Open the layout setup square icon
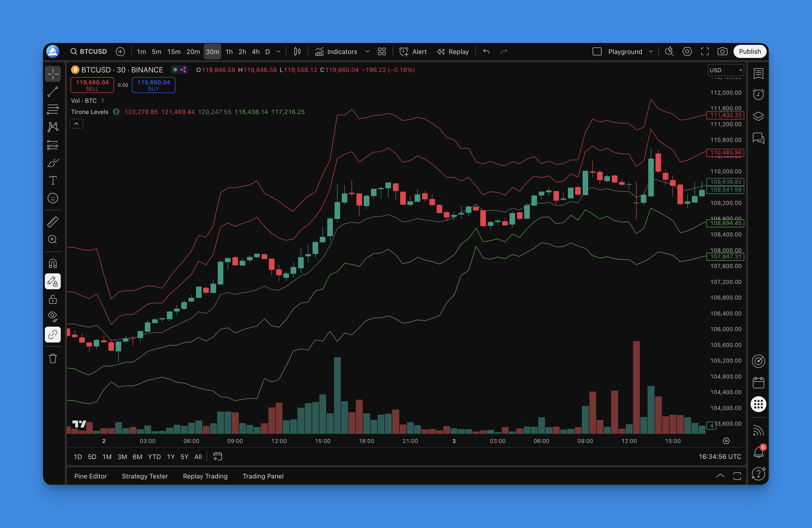 (597, 52)
